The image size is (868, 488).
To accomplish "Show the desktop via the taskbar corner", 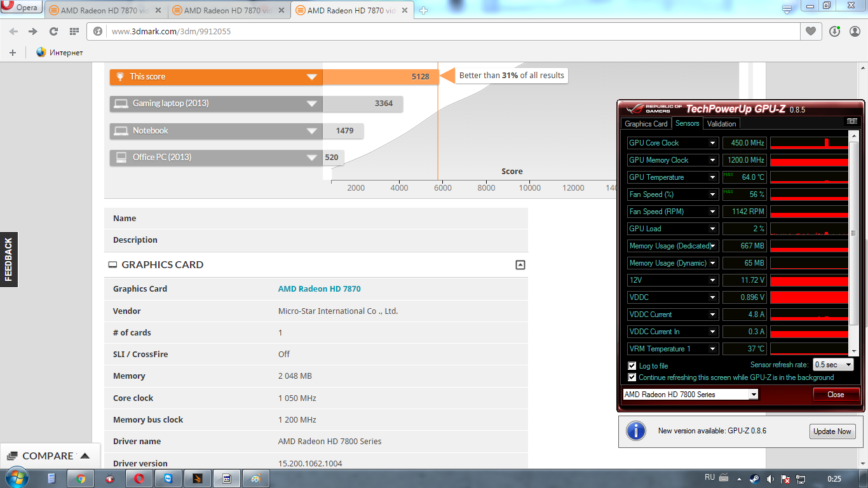I will [x=864, y=478].
